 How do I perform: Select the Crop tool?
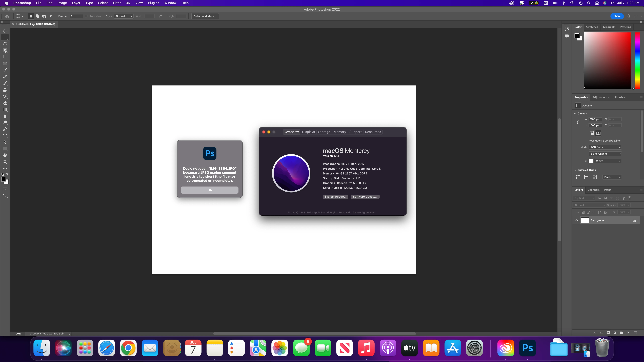(5, 57)
